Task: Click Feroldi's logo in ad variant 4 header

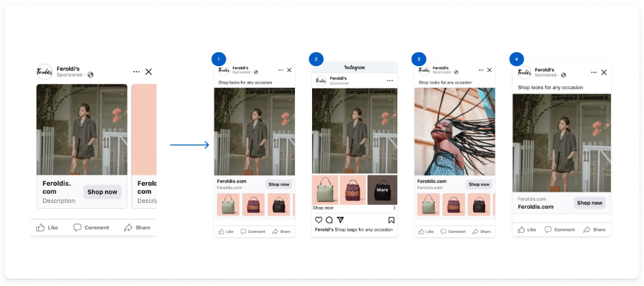Action: [x=525, y=72]
